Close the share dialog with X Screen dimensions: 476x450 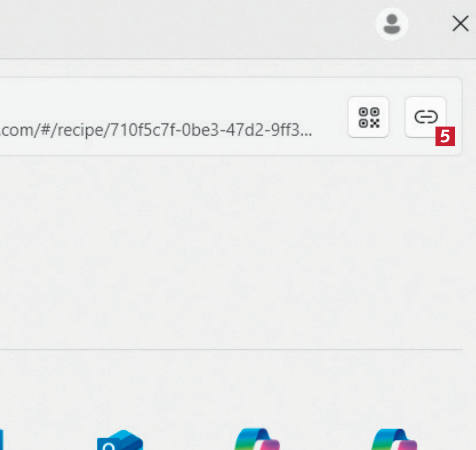[460, 24]
